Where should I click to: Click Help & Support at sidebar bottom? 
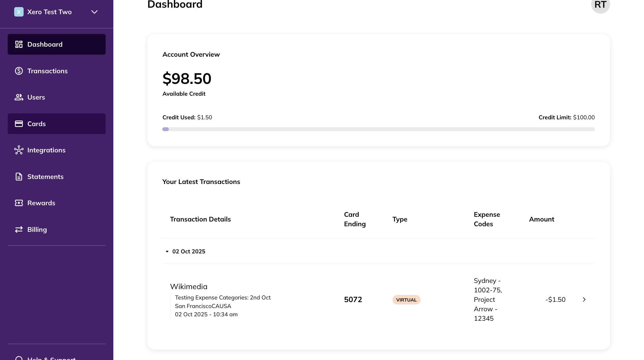51,358
